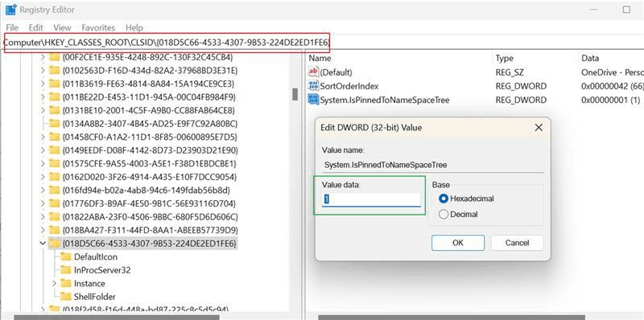
Task: Click the (Default) string value icon
Action: pyautogui.click(x=313, y=72)
